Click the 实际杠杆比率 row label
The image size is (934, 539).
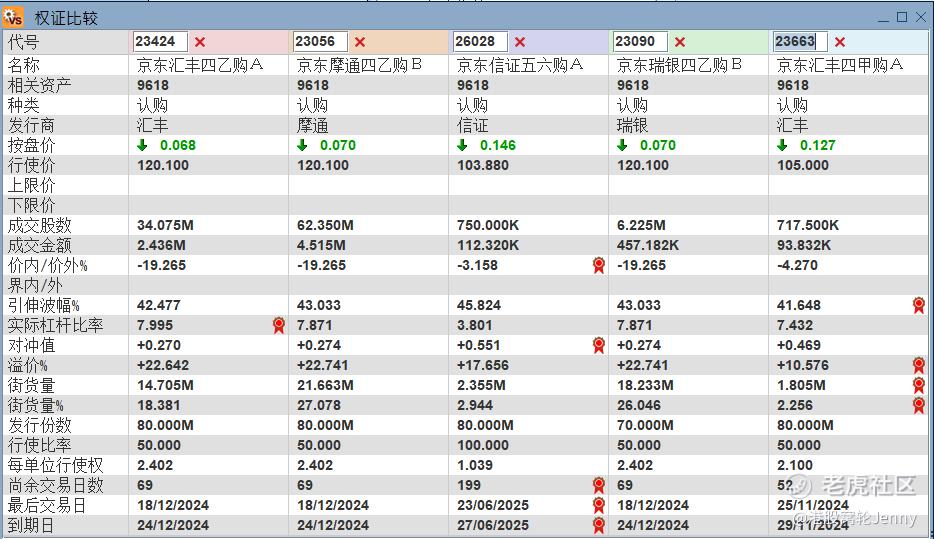pos(55,325)
